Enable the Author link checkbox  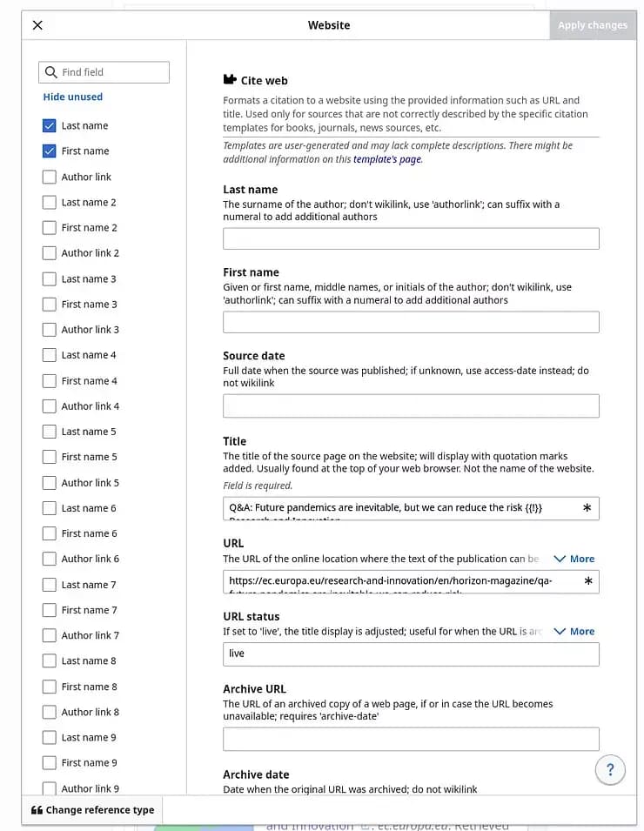[x=50, y=176]
